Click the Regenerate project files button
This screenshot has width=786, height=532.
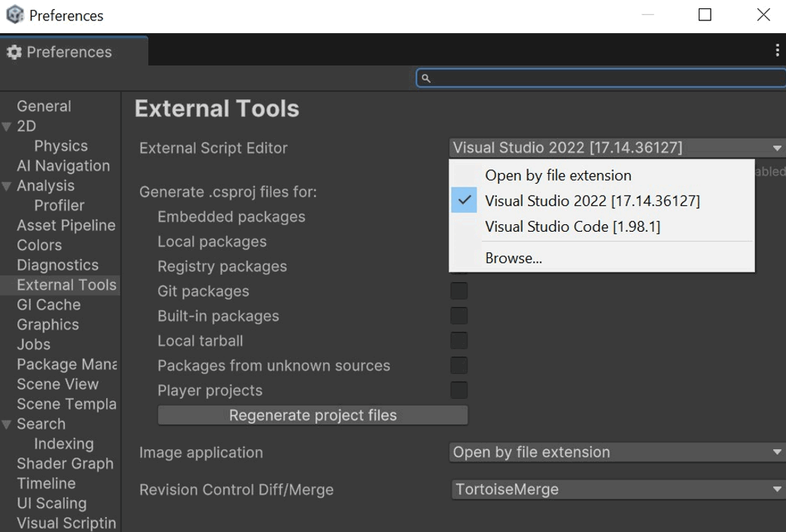coord(312,415)
